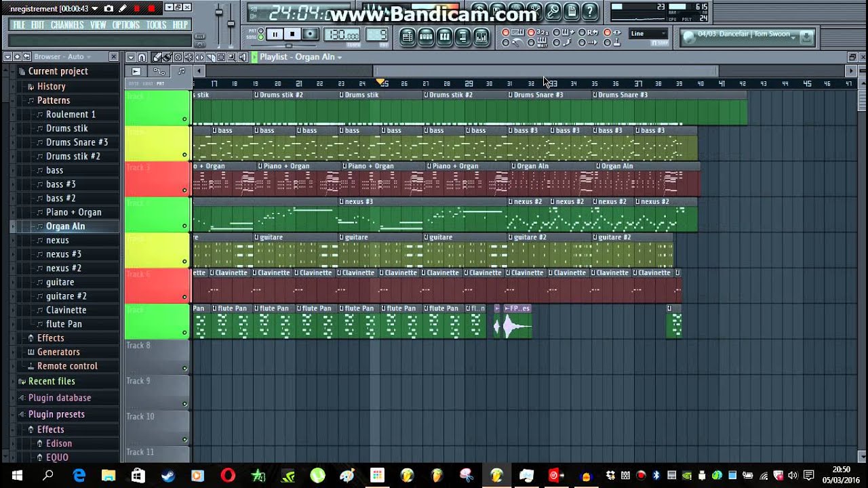
Task: Open the playlist options menu arrow
Action: click(130, 57)
